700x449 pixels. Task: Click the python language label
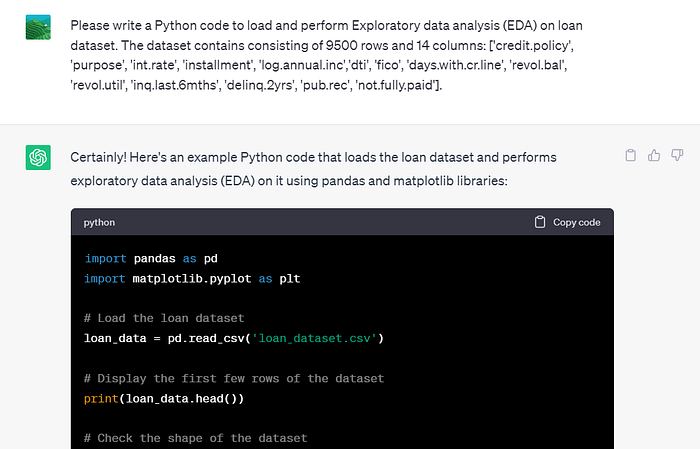pos(99,222)
